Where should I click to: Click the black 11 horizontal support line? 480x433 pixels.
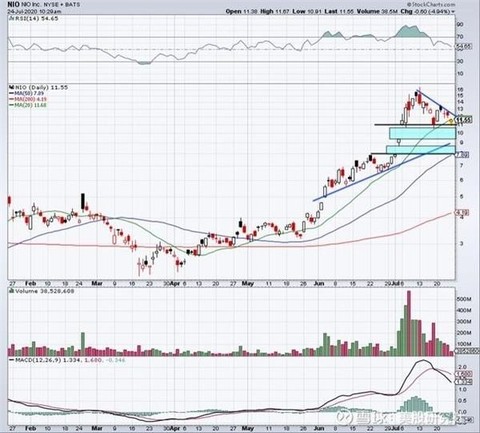[415, 125]
